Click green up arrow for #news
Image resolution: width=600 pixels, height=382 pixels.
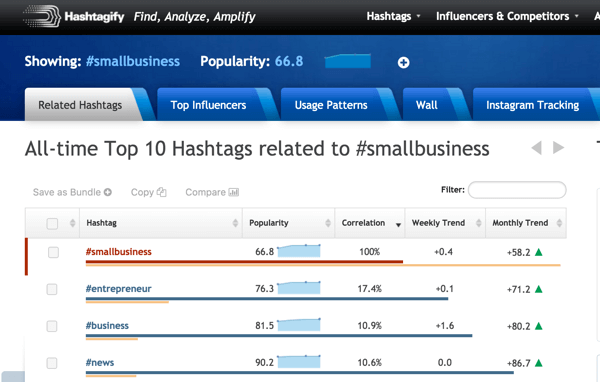tap(539, 362)
